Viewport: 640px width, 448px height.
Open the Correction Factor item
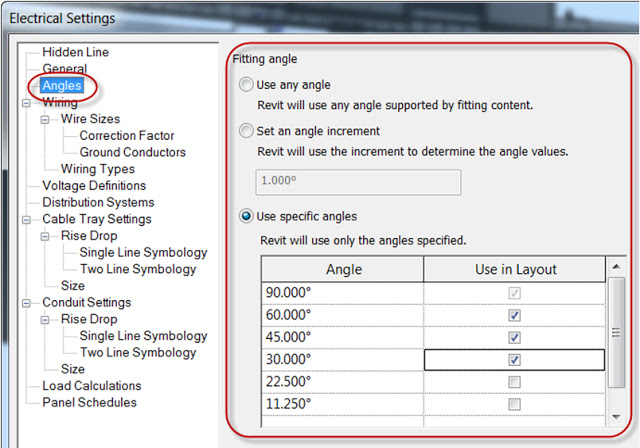(x=127, y=135)
